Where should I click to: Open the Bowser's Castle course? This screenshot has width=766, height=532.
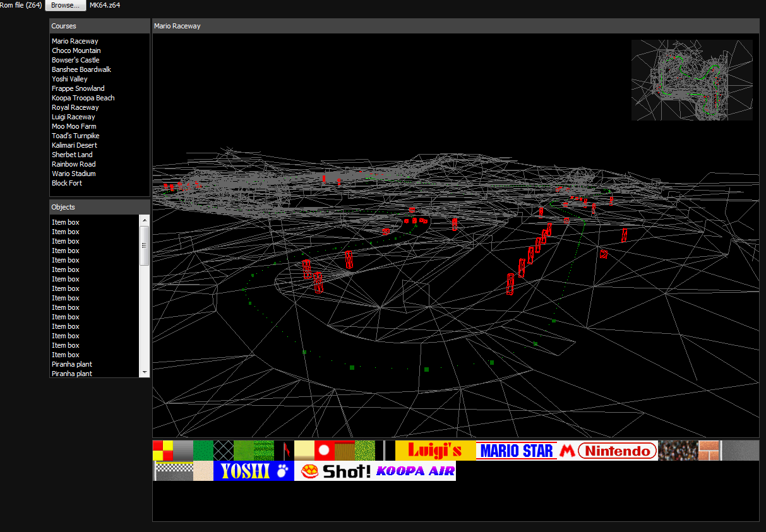(76, 60)
